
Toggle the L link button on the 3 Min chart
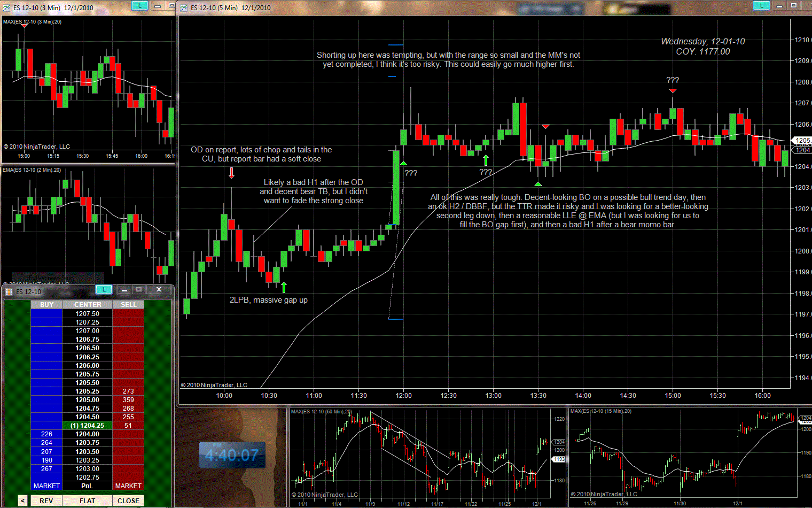click(139, 5)
